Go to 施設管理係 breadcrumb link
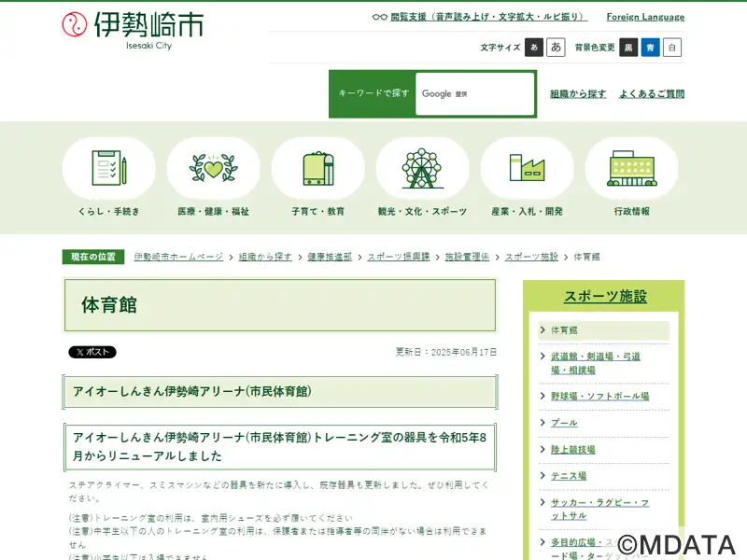 pos(468,257)
